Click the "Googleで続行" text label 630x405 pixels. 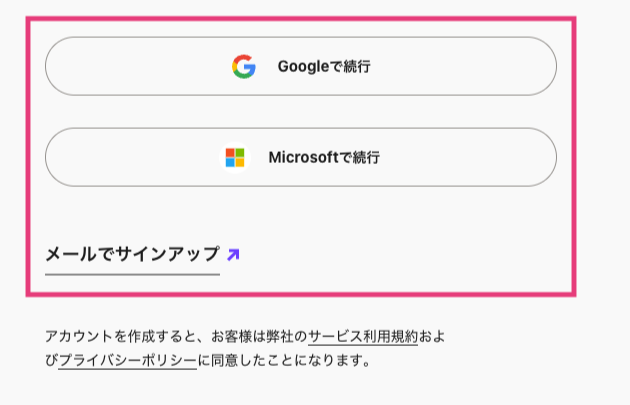tap(324, 67)
